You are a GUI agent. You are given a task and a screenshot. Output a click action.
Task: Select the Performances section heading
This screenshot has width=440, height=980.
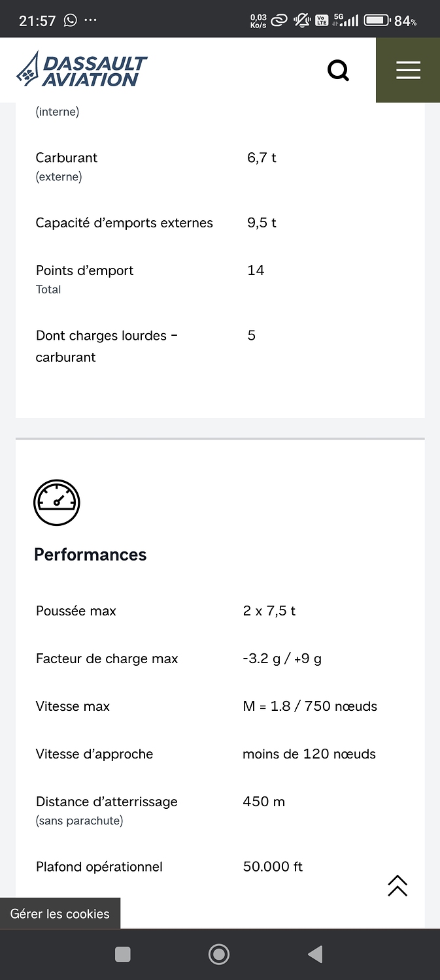(x=90, y=555)
